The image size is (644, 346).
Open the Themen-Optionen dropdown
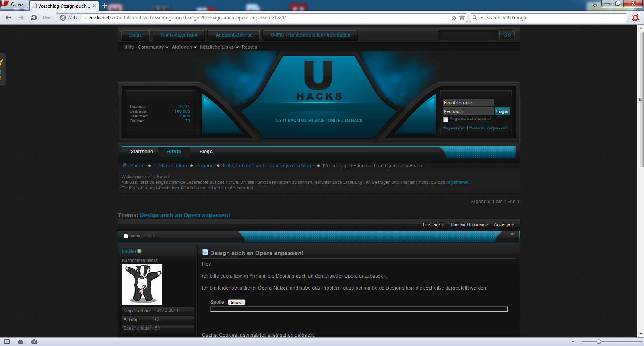469,224
